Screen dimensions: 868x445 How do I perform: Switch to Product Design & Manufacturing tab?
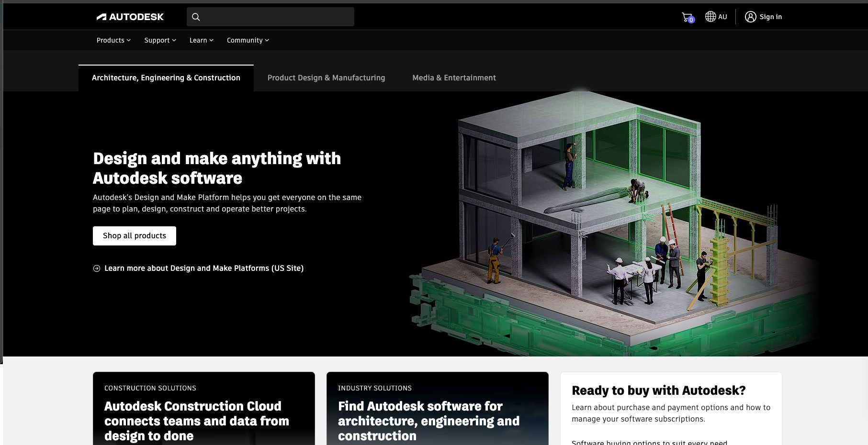point(326,78)
